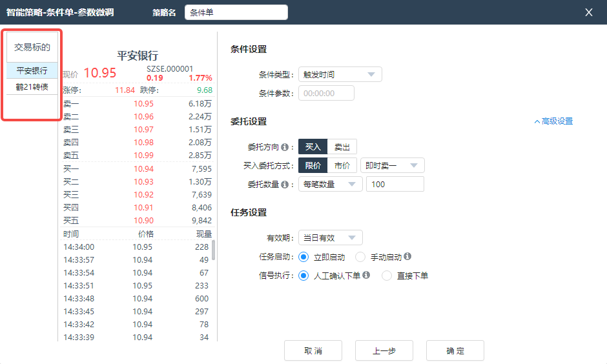Screen dimensions: 607x364
Task: Open 条件类型 dropdown showing 触发时间
Action: pos(340,75)
